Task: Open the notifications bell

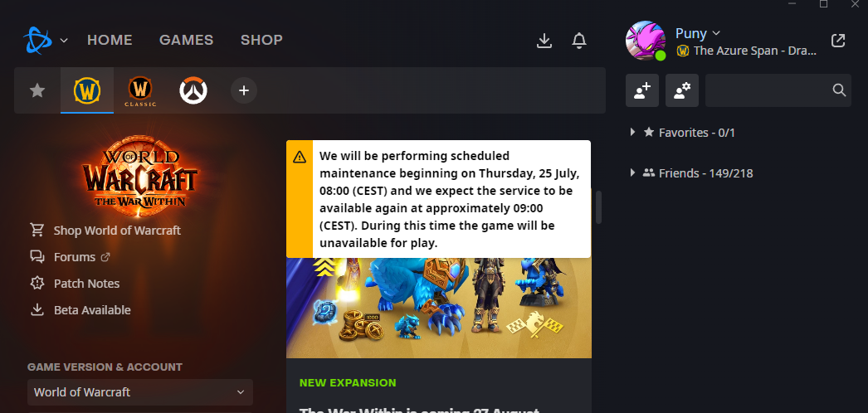Action: (x=579, y=41)
